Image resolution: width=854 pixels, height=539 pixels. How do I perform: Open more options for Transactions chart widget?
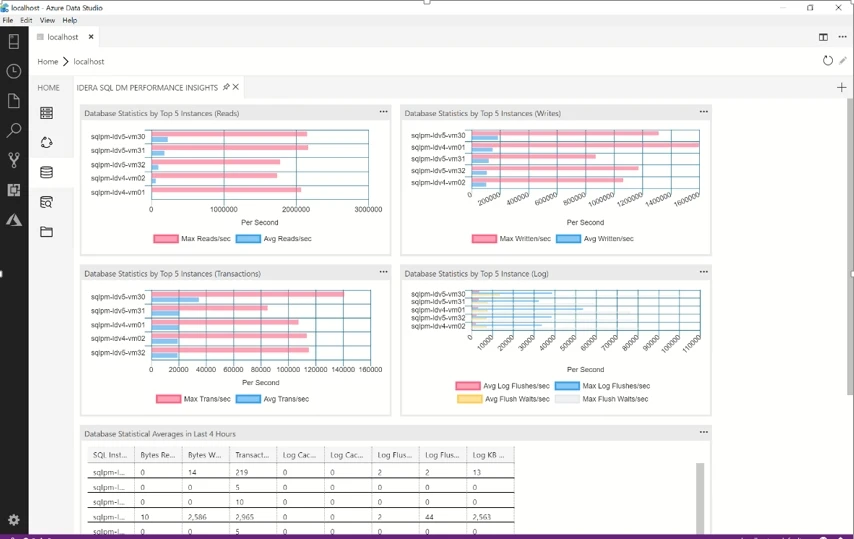[383, 272]
